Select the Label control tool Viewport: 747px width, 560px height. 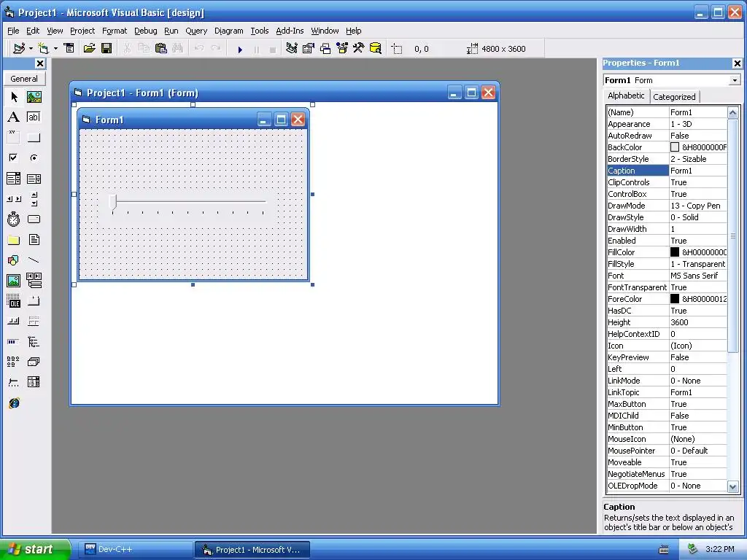coord(14,117)
